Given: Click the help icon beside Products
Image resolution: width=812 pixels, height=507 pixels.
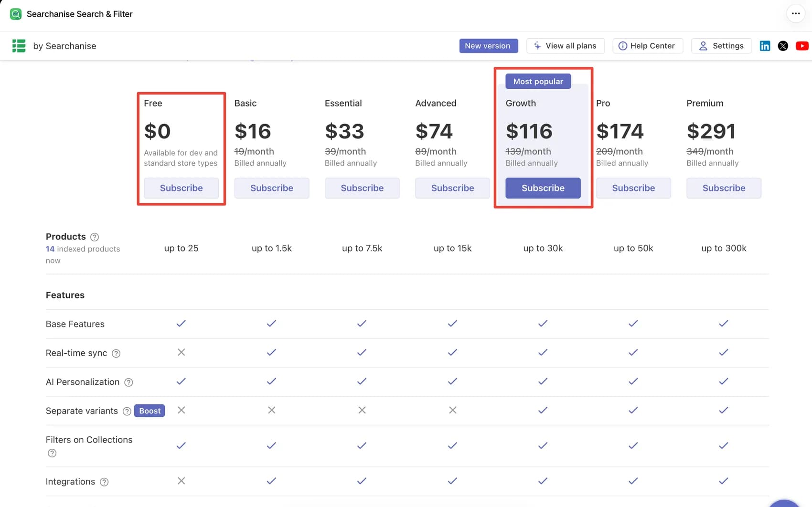Looking at the screenshot, I should pos(95,237).
